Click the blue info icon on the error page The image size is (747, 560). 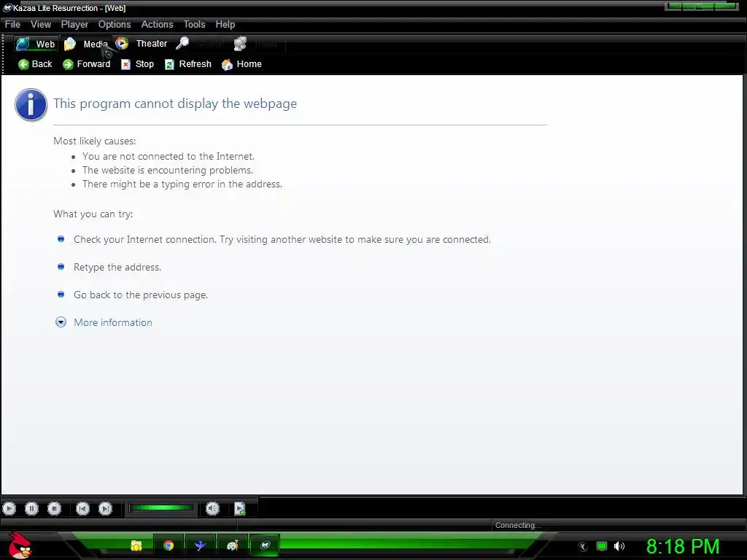pos(31,104)
